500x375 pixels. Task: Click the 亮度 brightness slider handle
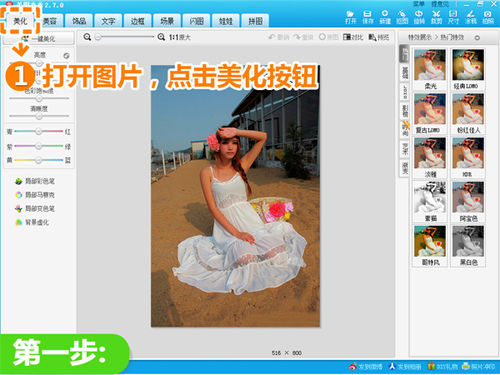[x=39, y=63]
